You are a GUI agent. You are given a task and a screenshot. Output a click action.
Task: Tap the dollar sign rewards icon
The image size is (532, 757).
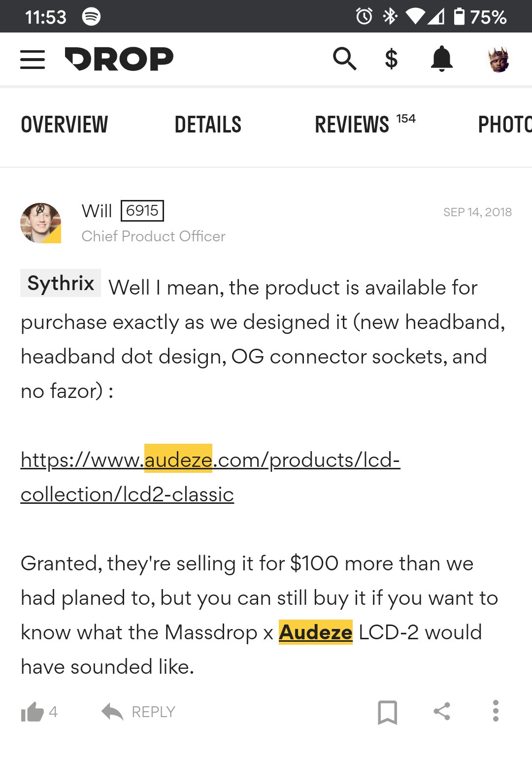[x=391, y=59]
